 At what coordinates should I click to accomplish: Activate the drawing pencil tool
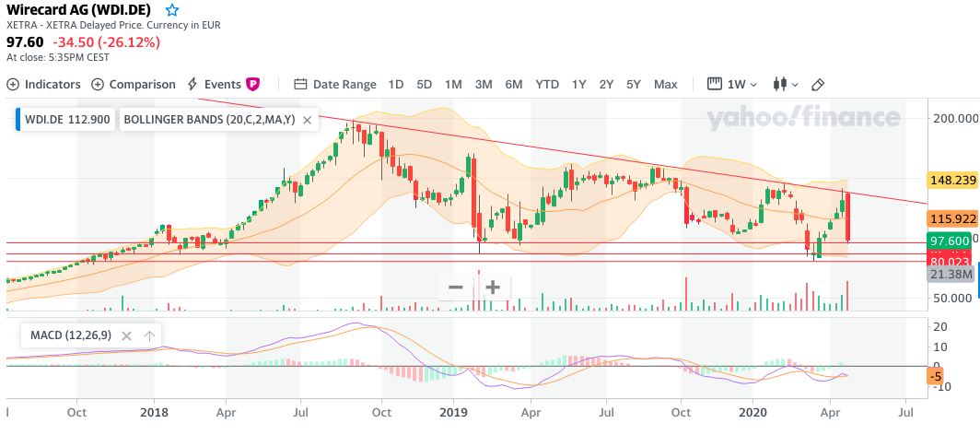click(x=818, y=85)
